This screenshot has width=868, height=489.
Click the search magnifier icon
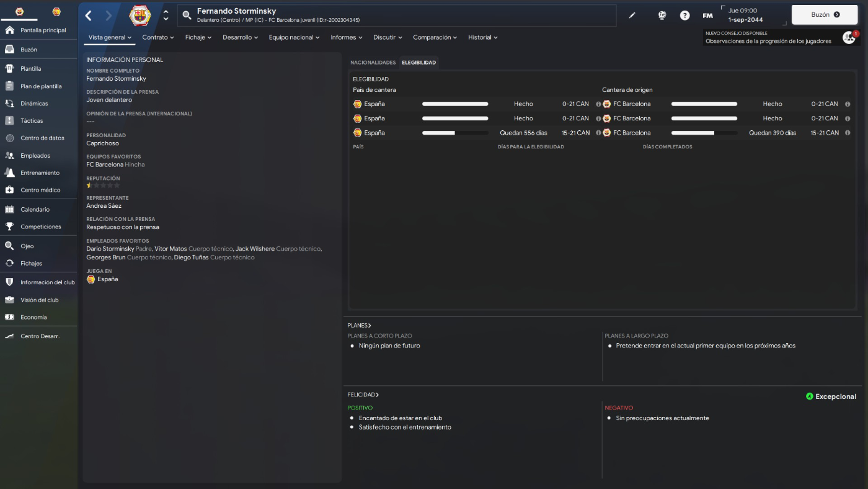tap(187, 16)
